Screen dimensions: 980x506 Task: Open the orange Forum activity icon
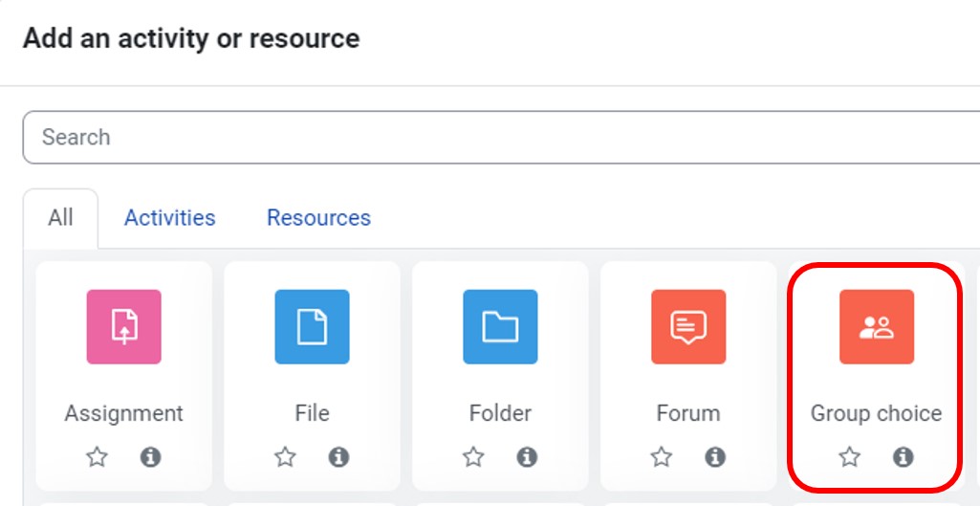coord(688,327)
